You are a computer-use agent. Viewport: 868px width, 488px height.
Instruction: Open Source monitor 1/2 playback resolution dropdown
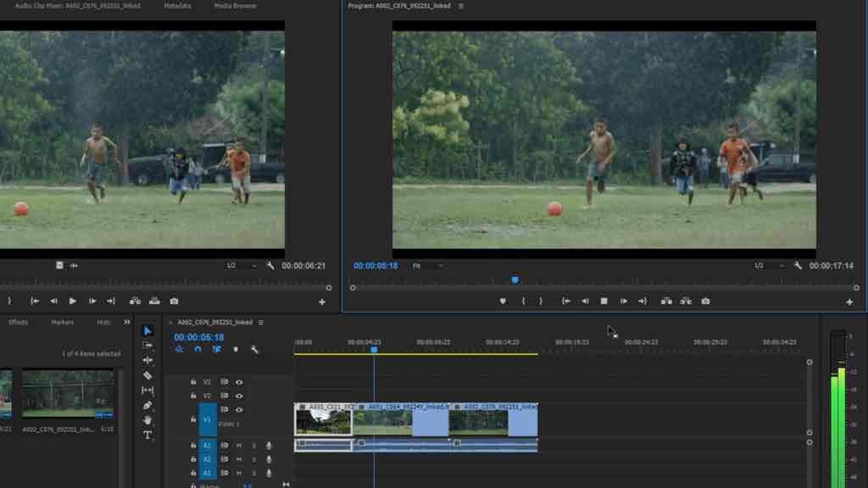pyautogui.click(x=241, y=266)
